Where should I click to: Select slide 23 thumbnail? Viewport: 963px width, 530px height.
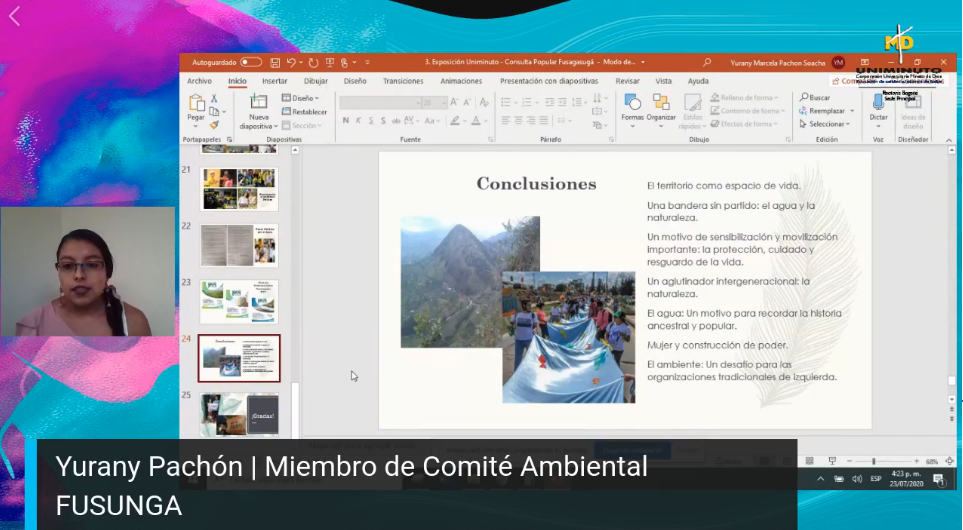click(x=239, y=302)
